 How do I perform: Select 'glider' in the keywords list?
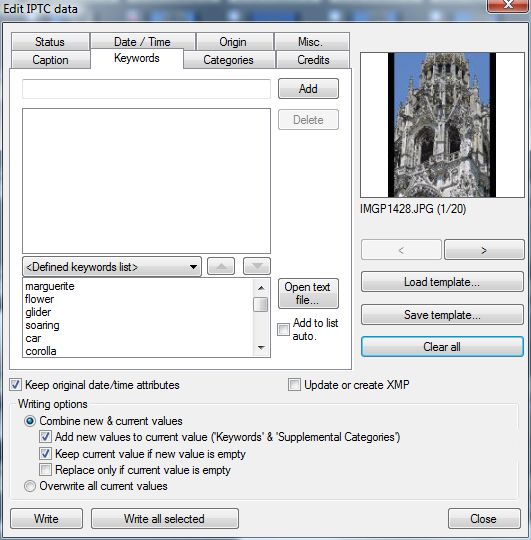(x=38, y=312)
